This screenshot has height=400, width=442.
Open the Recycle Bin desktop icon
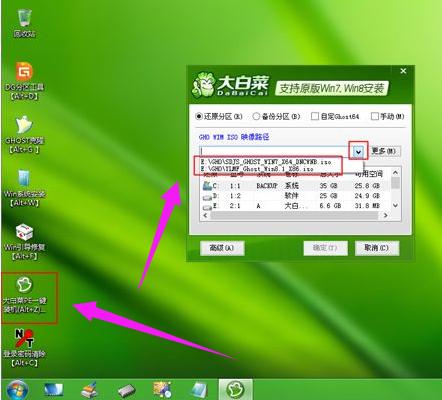(x=25, y=22)
